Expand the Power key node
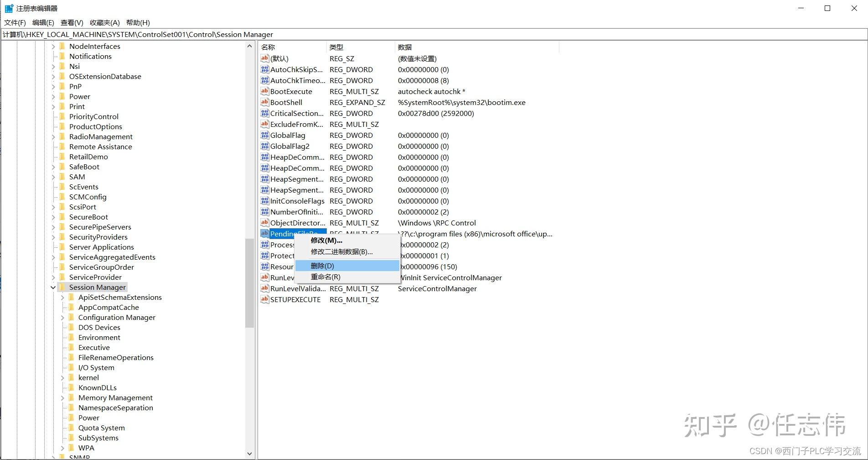The width and height of the screenshot is (868, 460). [x=54, y=96]
